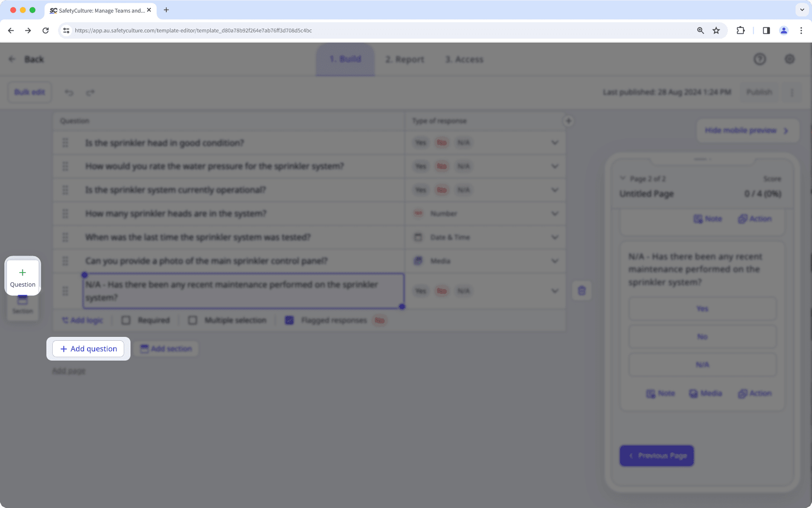Choose Yes in mobile preview
The width and height of the screenshot is (812, 508).
pyautogui.click(x=702, y=308)
